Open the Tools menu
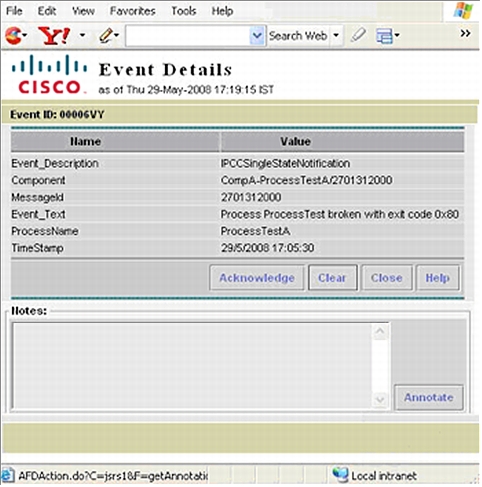 (x=183, y=11)
